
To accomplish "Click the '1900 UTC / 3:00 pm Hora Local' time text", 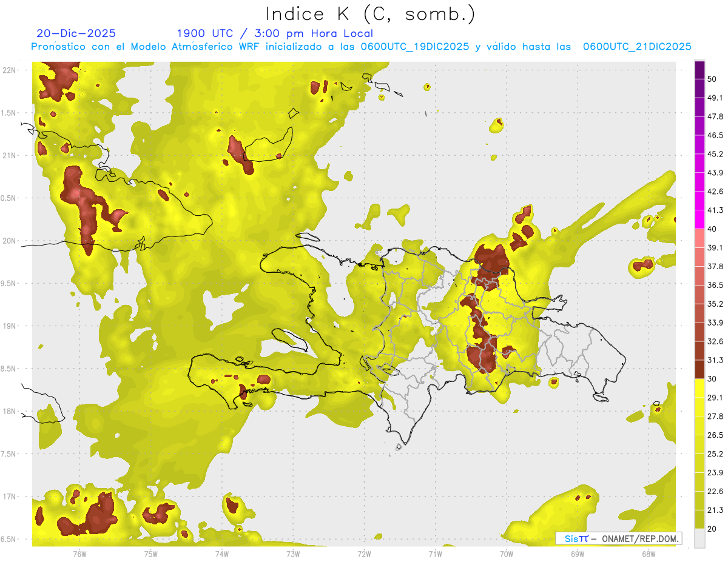I will point(275,33).
